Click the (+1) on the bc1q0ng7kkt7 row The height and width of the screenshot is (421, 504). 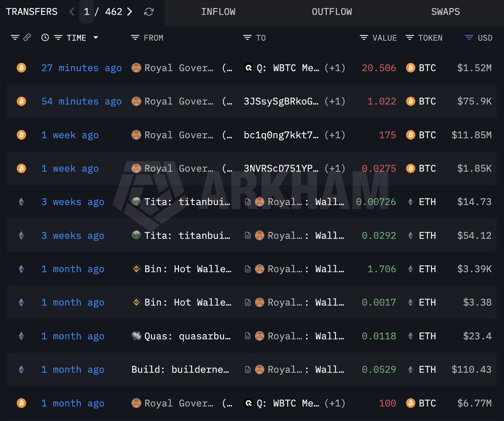pos(335,135)
